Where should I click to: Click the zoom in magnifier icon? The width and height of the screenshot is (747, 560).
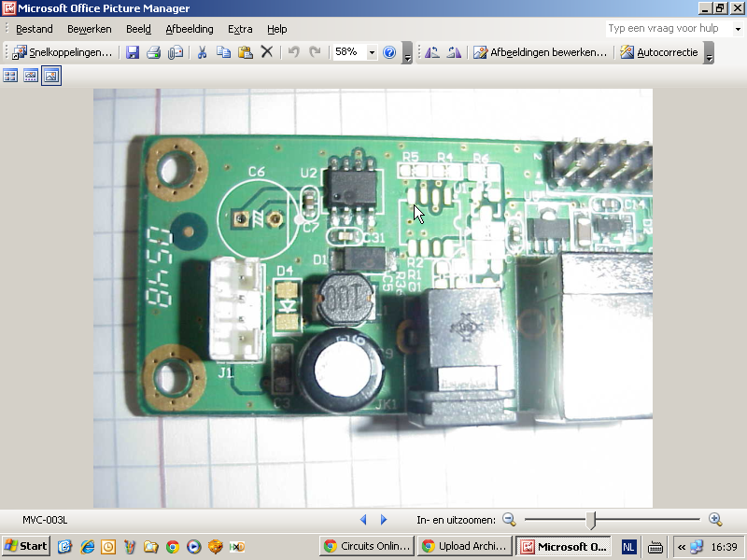click(715, 519)
